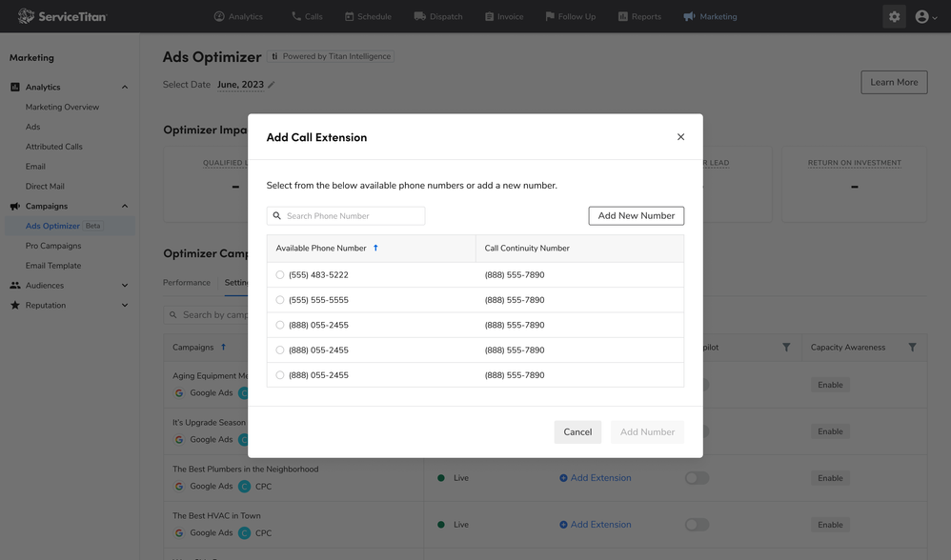Screen dimensions: 951x560
Task: Click the search magnifier icon in dialog
Action: (x=277, y=216)
